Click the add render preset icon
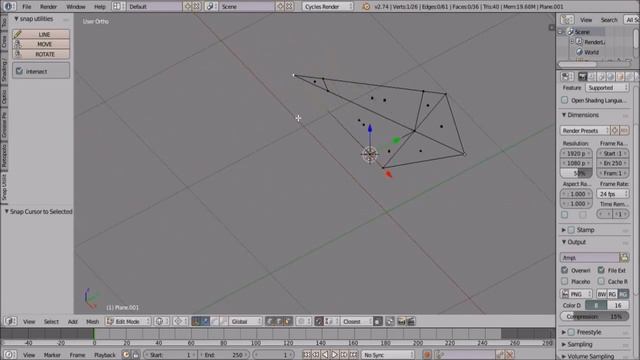Screen dimensions: 640x360 (615, 131)
